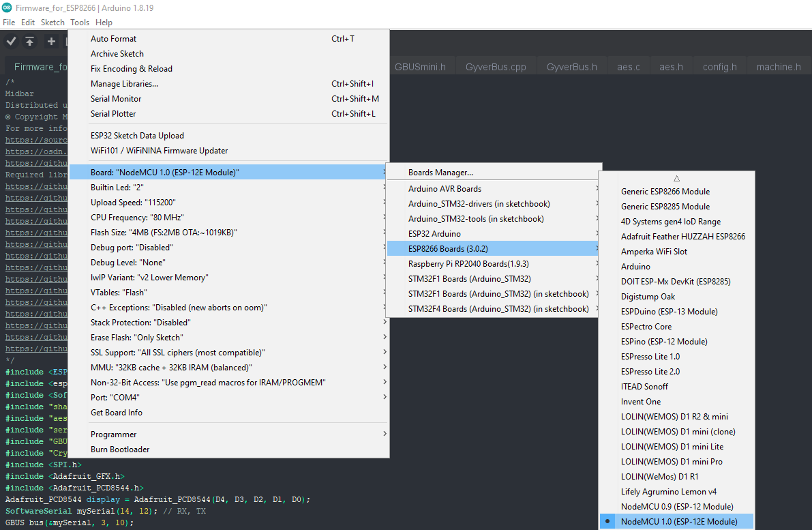The width and height of the screenshot is (812, 530).
Task: Expand the Port COM4 submenu
Action: point(229,398)
